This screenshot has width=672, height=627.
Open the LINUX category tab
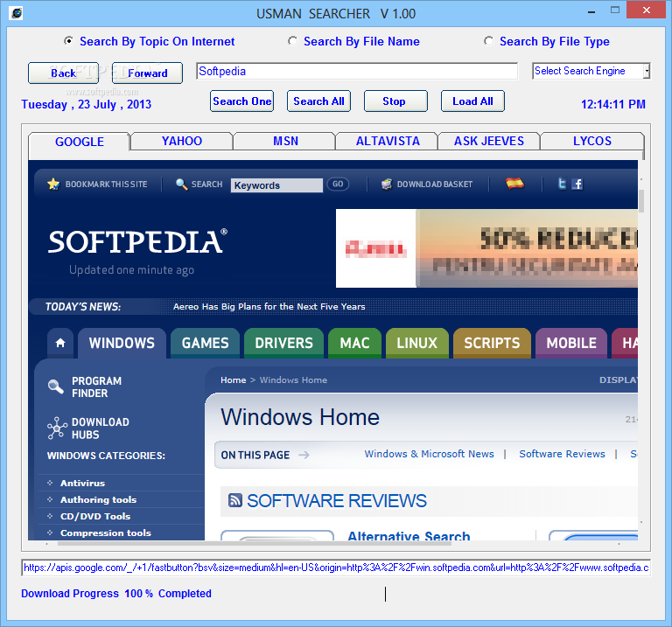(417, 343)
